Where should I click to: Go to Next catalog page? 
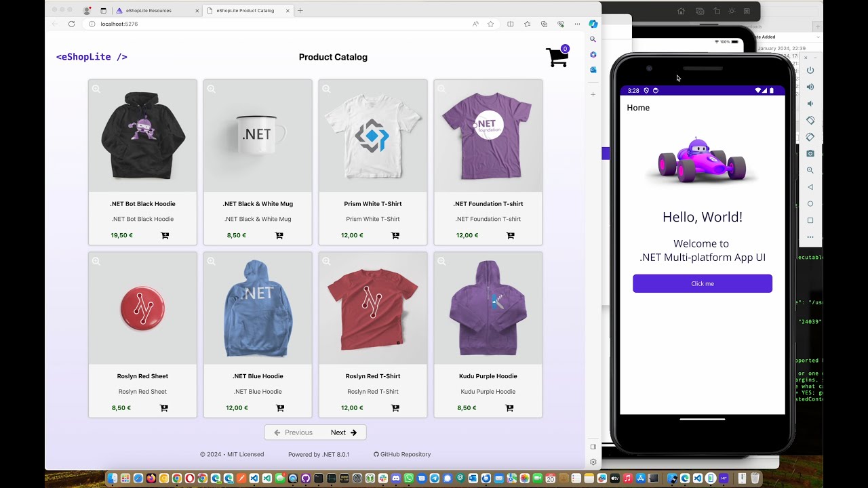344,432
